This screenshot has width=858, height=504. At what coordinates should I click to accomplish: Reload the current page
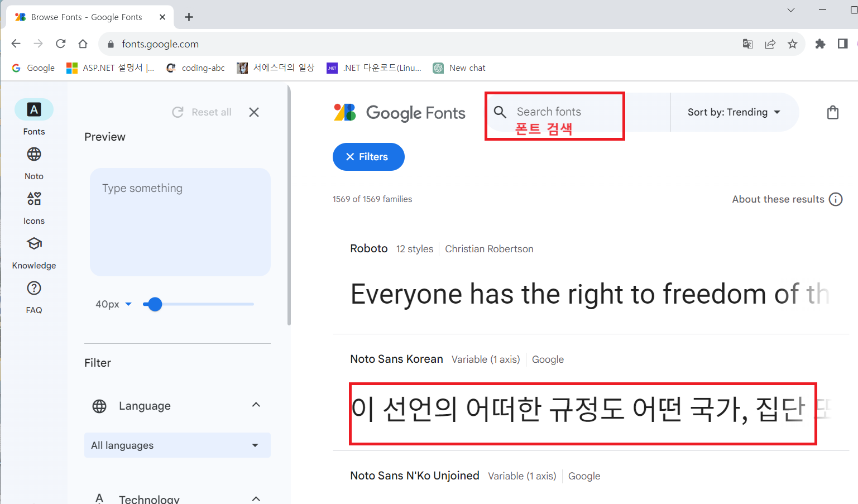click(61, 44)
